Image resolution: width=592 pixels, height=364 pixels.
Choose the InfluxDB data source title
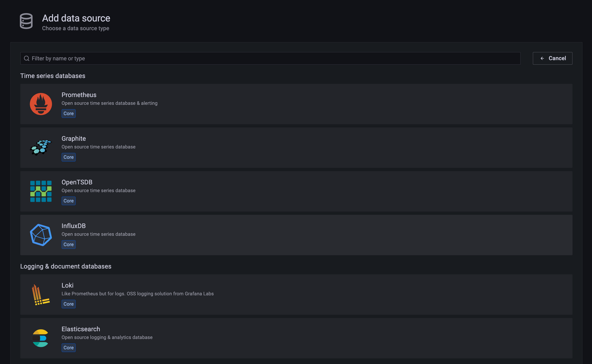click(x=74, y=226)
